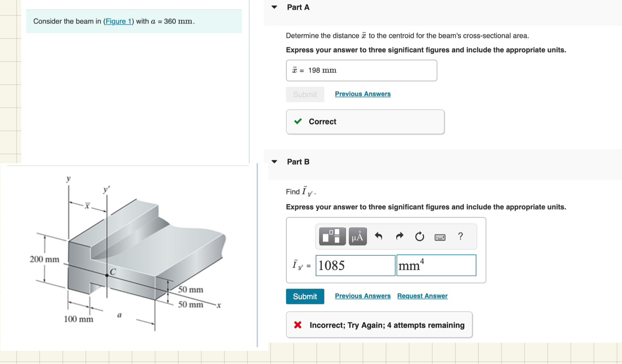Click the grayed Submit button in Part A

305,94
